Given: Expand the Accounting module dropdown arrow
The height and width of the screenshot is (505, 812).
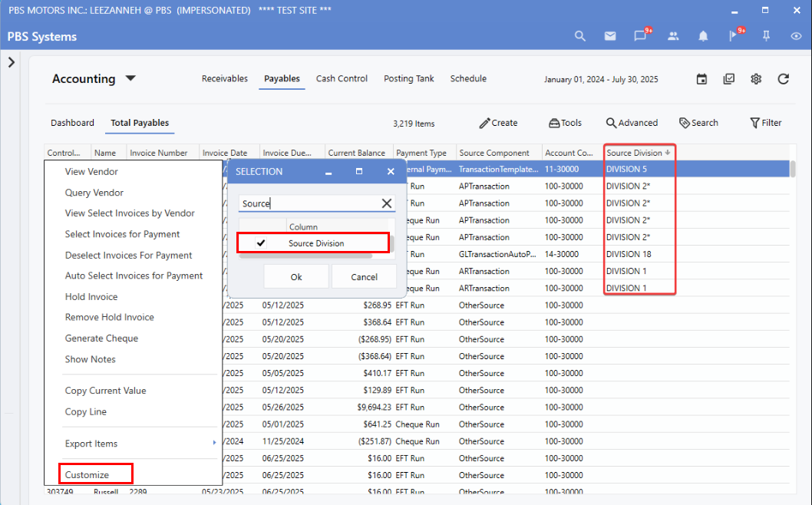Looking at the screenshot, I should click(130, 78).
